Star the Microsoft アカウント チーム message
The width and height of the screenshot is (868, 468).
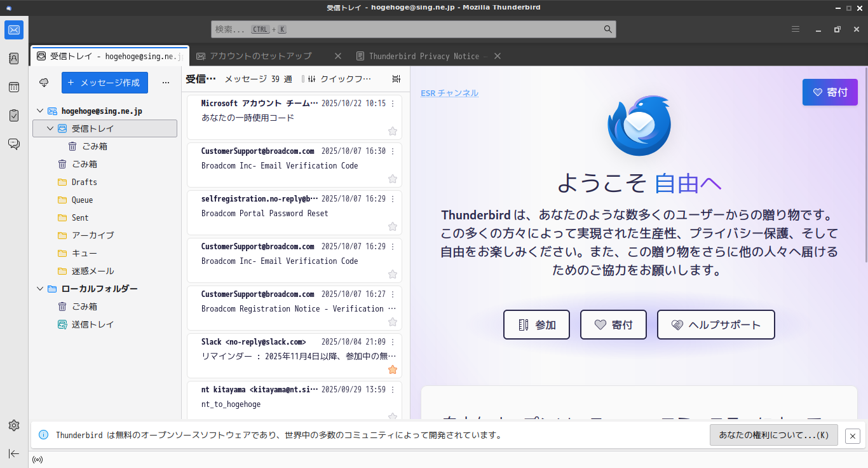coord(393,131)
